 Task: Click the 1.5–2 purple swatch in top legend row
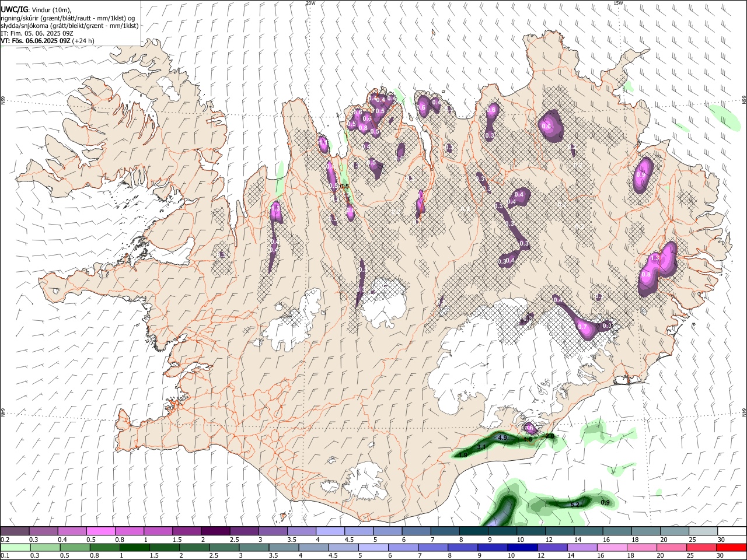(x=187, y=531)
